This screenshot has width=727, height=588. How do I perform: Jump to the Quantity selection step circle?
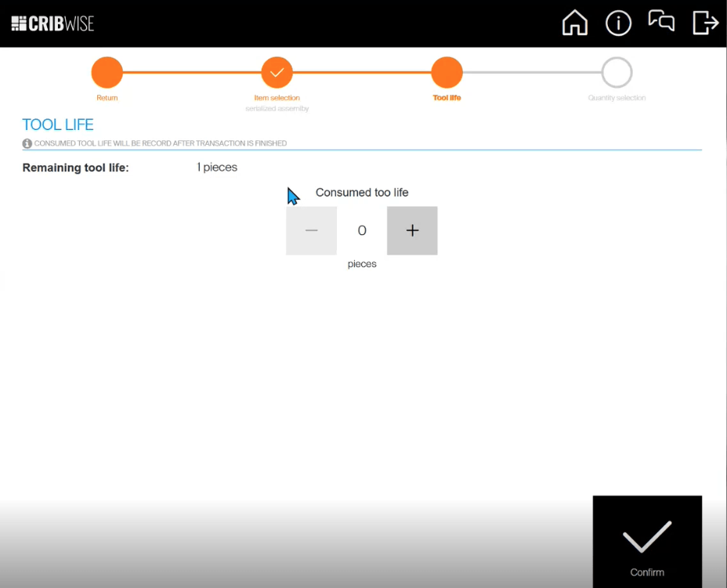coord(617,73)
